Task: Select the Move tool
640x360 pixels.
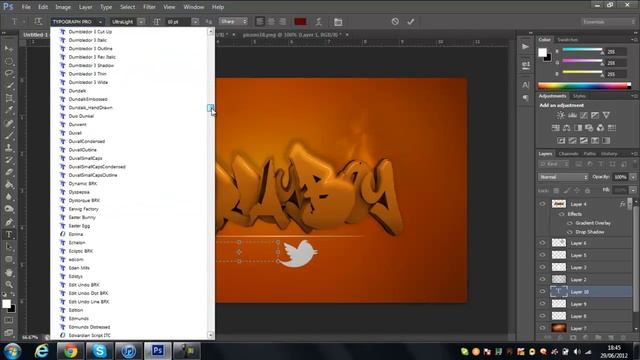Action: 9,49
